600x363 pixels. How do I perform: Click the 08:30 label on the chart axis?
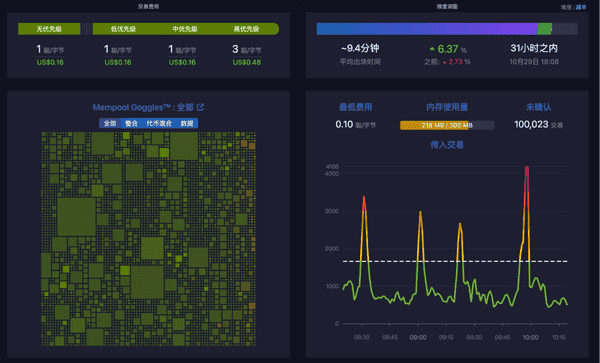pyautogui.click(x=362, y=337)
